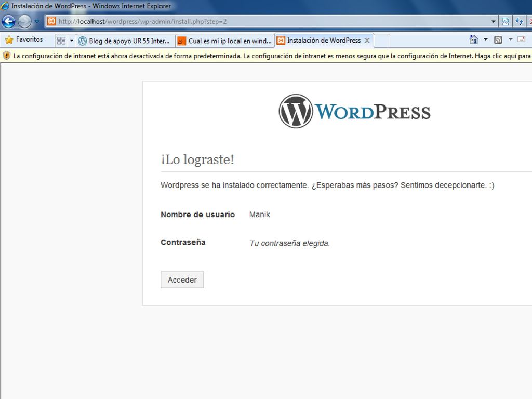Click the Contraseña label
This screenshot has width=532, height=399.
(183, 242)
